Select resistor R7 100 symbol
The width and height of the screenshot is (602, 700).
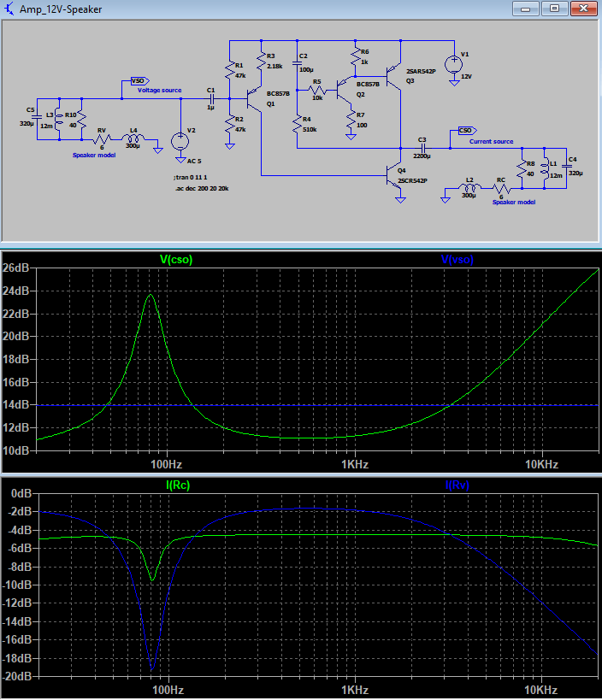click(x=351, y=121)
